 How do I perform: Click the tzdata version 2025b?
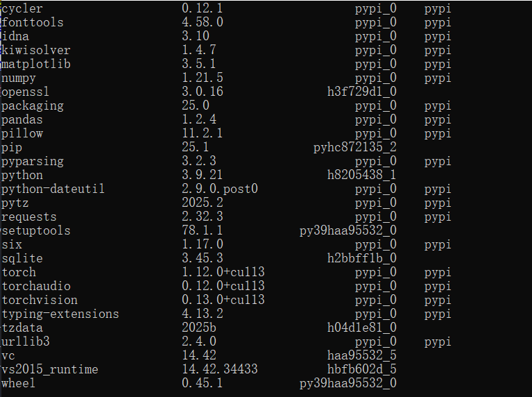click(199, 328)
